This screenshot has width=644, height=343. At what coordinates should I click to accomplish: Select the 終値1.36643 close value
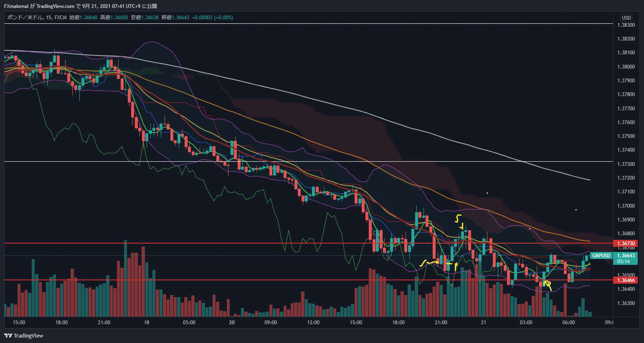point(175,18)
